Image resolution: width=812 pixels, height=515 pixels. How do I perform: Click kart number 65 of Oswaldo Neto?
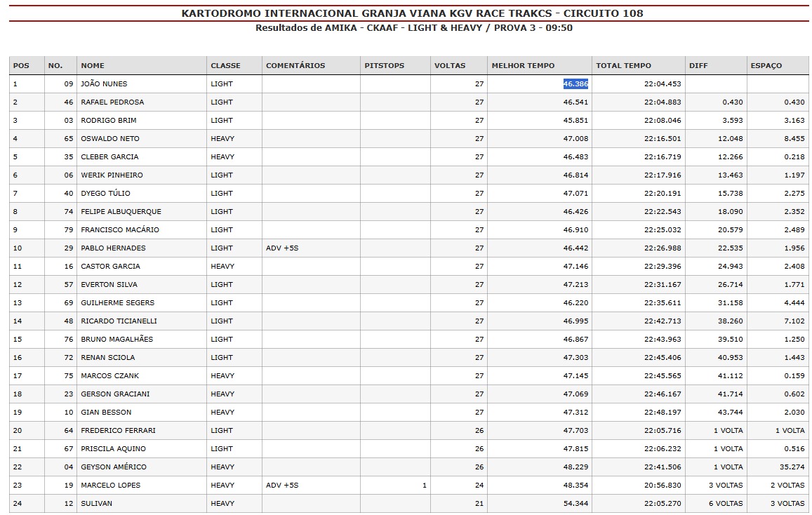point(69,139)
